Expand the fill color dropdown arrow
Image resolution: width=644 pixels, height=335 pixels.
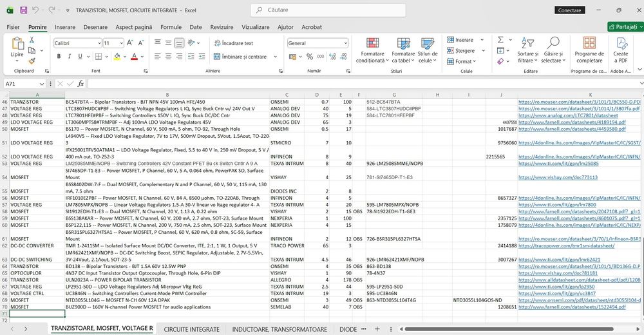pyautogui.click(x=124, y=57)
